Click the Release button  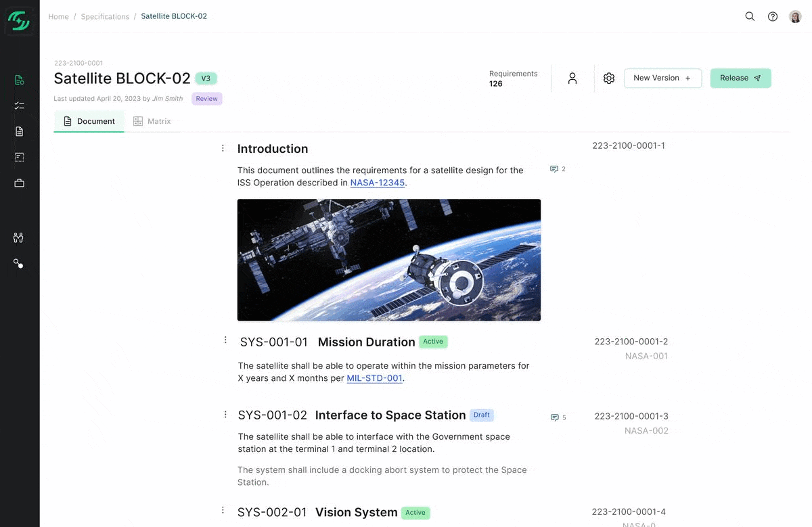(740, 78)
